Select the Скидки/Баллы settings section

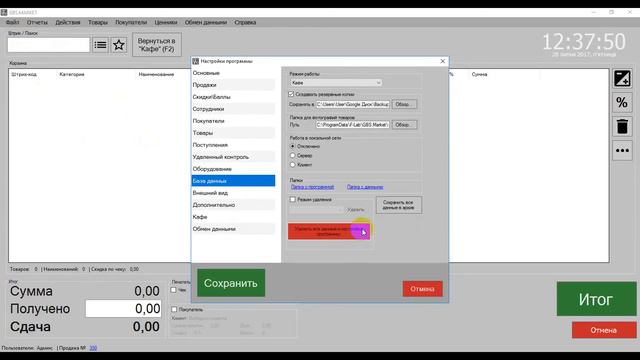click(233, 97)
